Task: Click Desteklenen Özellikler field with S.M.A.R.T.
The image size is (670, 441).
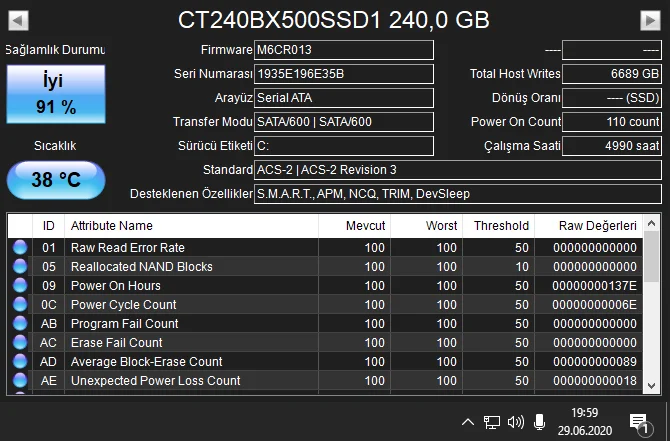Action: click(458, 194)
